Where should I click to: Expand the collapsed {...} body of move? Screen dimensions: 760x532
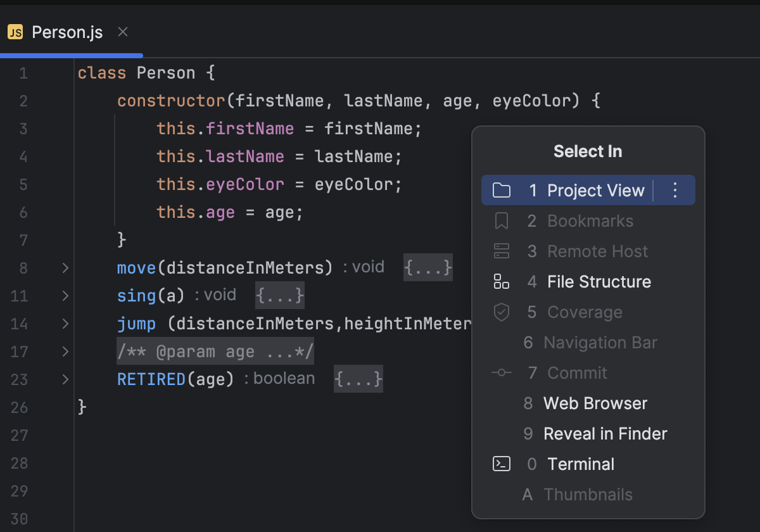427,267
